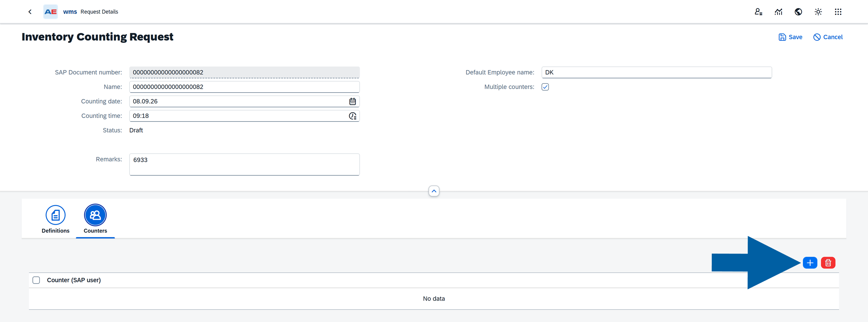Click the back arrow in header

[x=30, y=12]
